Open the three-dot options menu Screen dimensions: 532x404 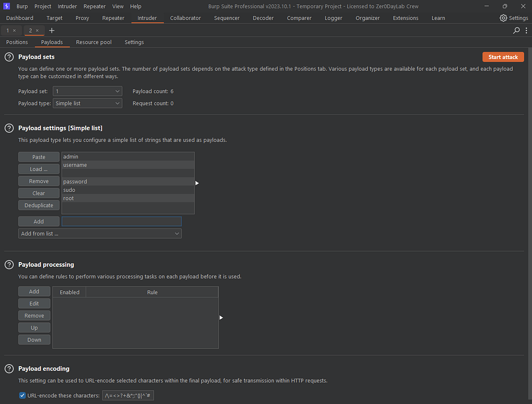(x=526, y=31)
